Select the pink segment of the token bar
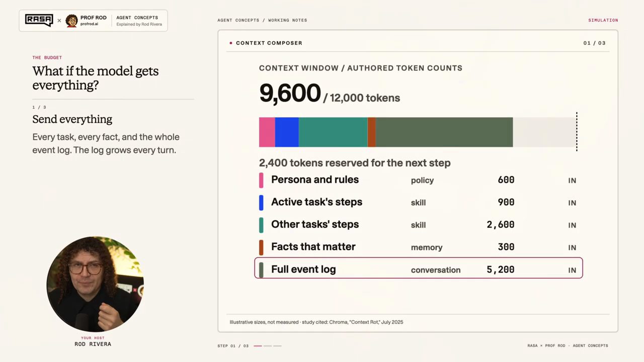This screenshot has height=362, width=644. [x=267, y=132]
